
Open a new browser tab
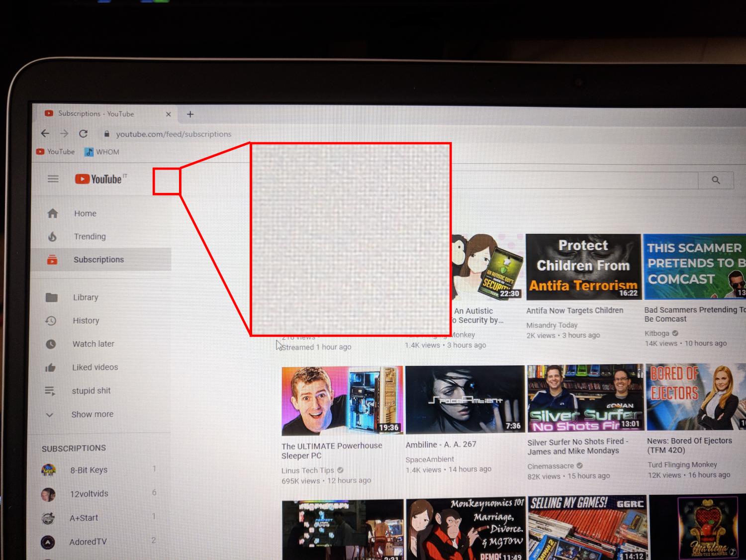click(190, 114)
